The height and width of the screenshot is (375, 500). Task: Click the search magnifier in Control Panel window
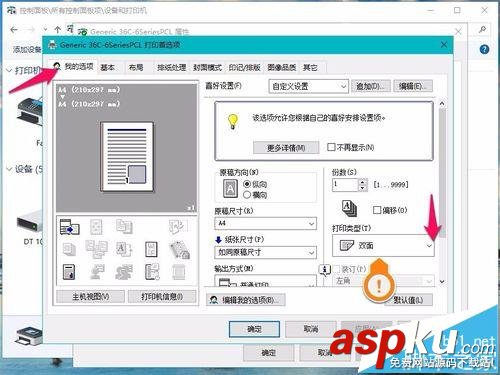[x=482, y=30]
